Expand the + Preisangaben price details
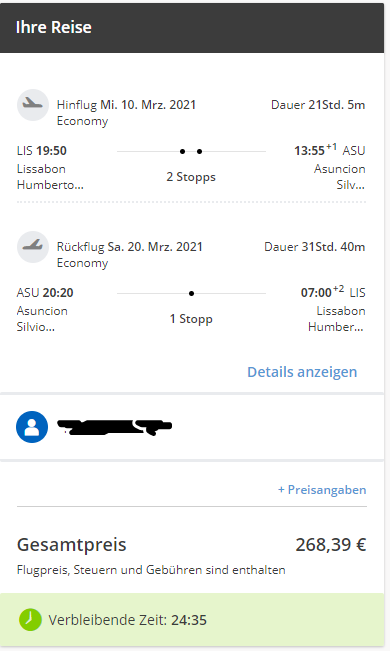The height and width of the screenshot is (651, 390). click(x=322, y=489)
